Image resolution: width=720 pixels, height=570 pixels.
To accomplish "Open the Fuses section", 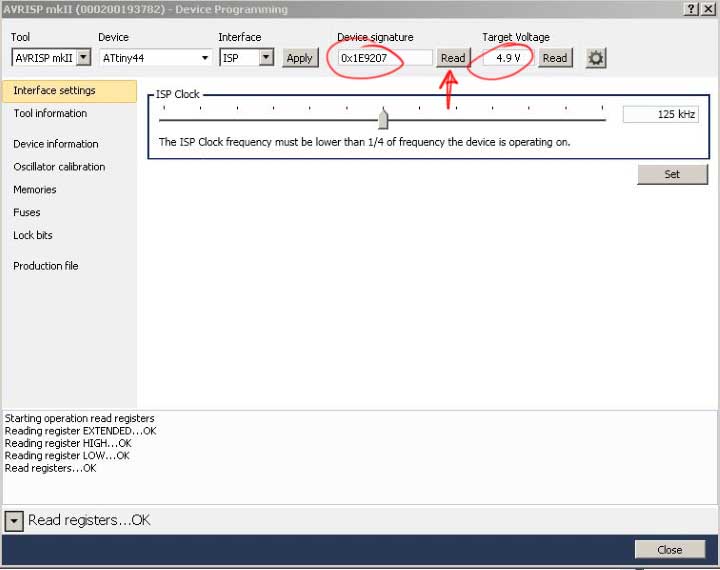I will [27, 212].
